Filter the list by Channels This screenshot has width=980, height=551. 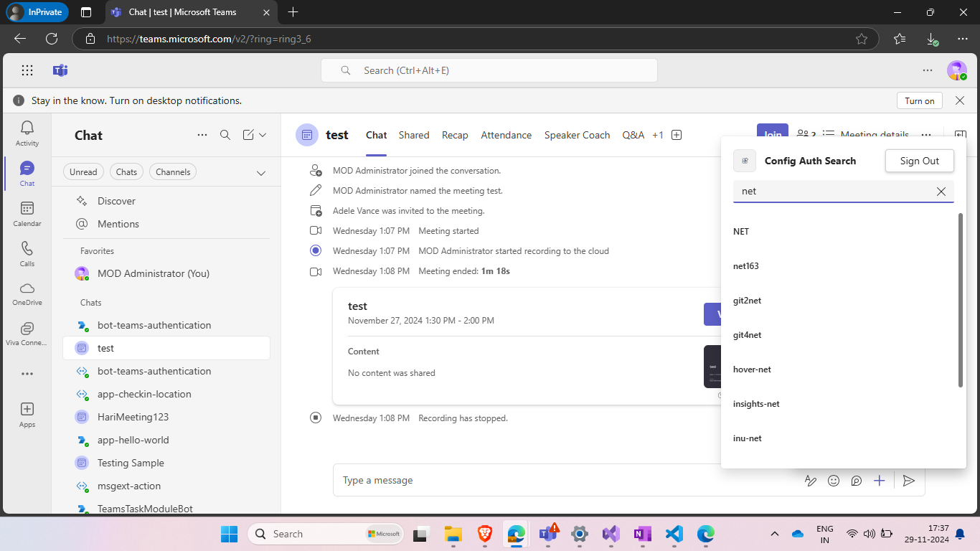[173, 172]
